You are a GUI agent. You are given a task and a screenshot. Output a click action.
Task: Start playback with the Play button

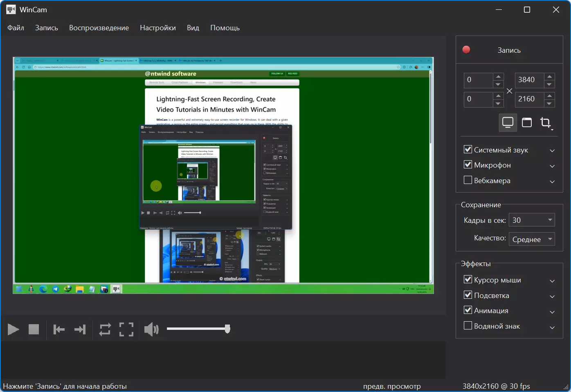pos(13,329)
